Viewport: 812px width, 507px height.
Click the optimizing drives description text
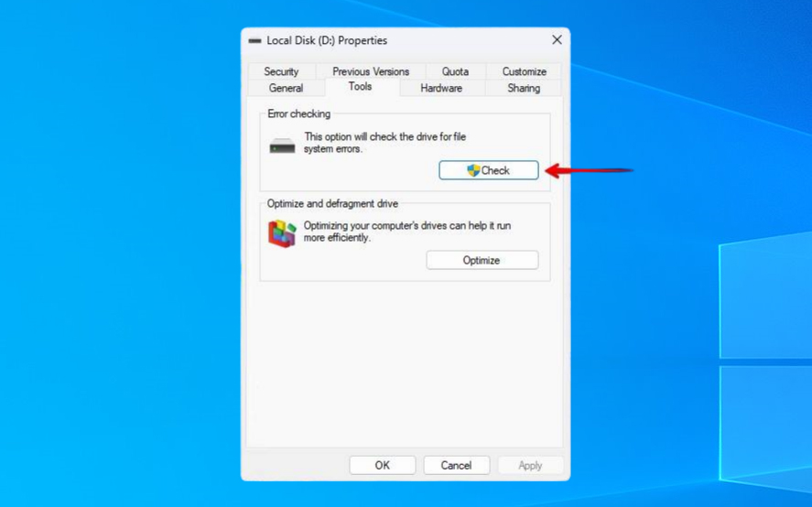[x=407, y=231]
